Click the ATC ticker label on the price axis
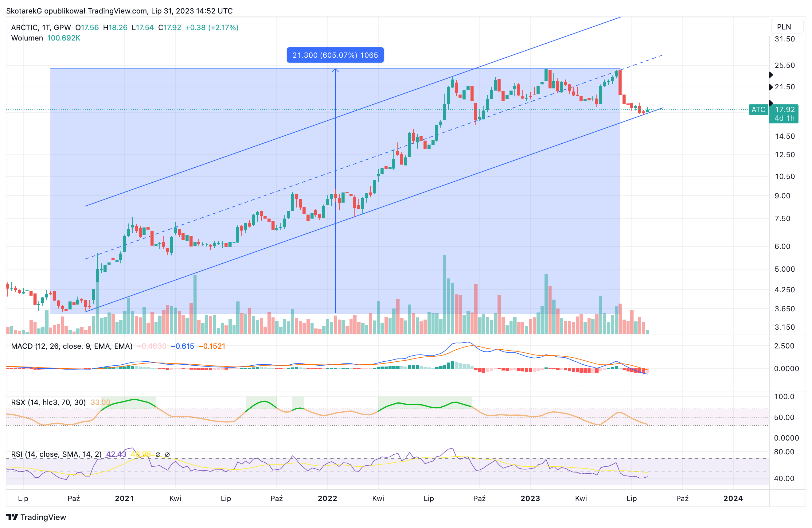This screenshot has height=528, width=812. coord(759,110)
